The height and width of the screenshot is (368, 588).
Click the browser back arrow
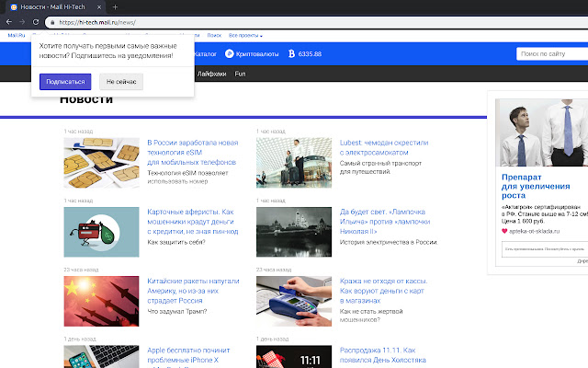pos(9,22)
